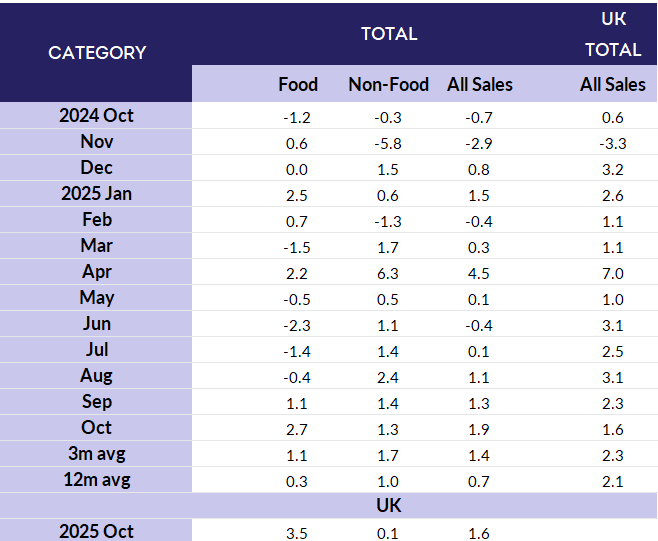658x541 pixels.
Task: Click All Sales header under UK TOTAL
Action: coord(613,85)
